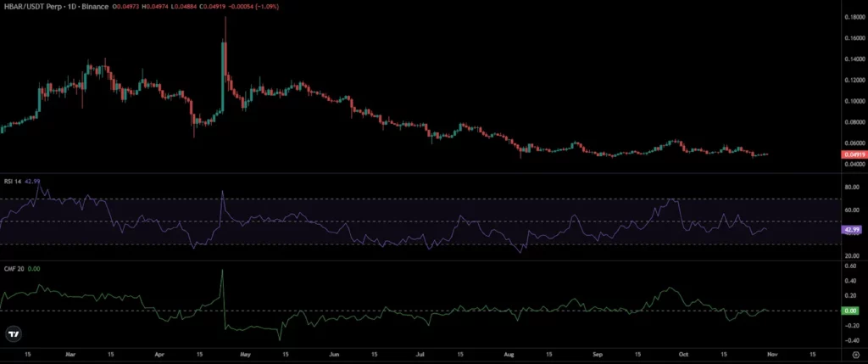
Task: Click the 0.12000 price axis label
Action: click(x=854, y=81)
